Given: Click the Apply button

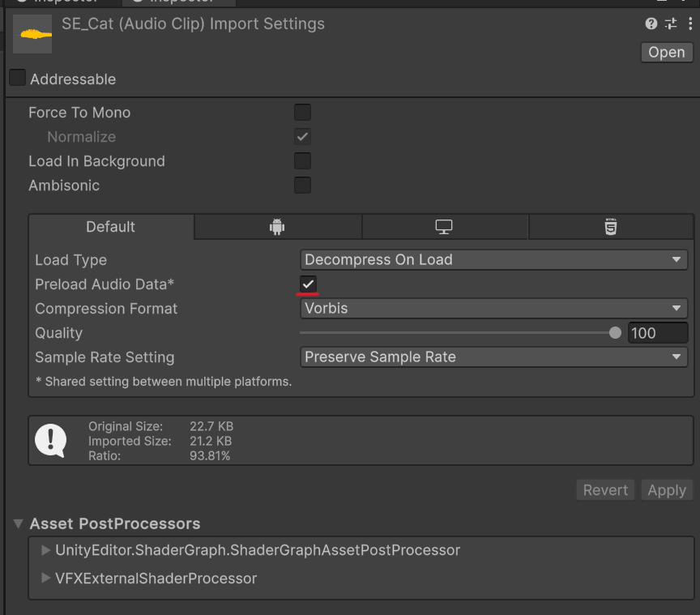Looking at the screenshot, I should [667, 490].
